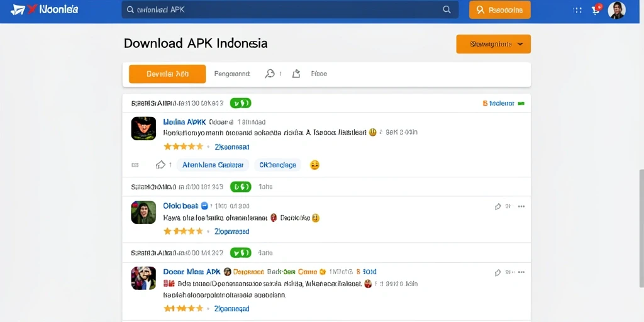This screenshot has height=322, width=644.
Task: Open the apps grid icon in the header
Action: coord(577,10)
